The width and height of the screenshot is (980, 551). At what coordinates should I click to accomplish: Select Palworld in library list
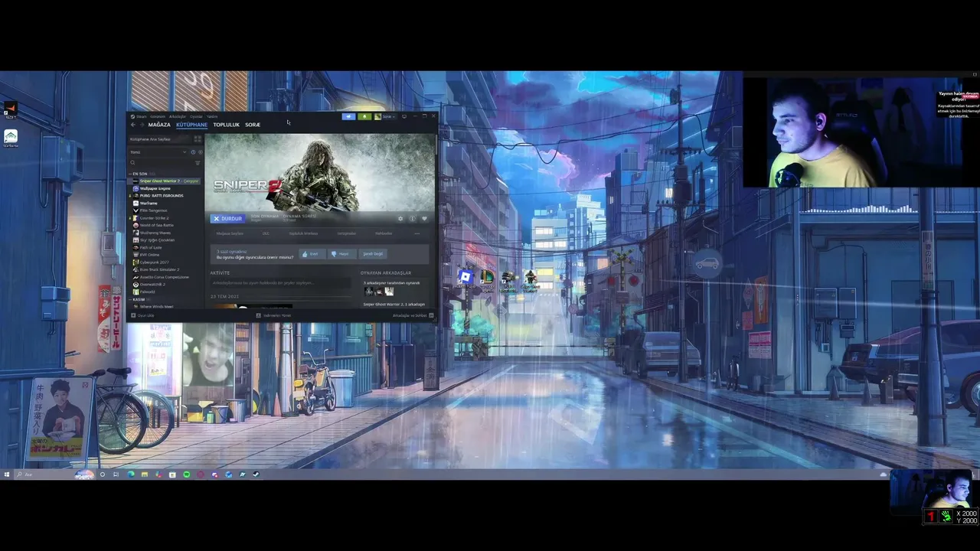(x=165, y=292)
